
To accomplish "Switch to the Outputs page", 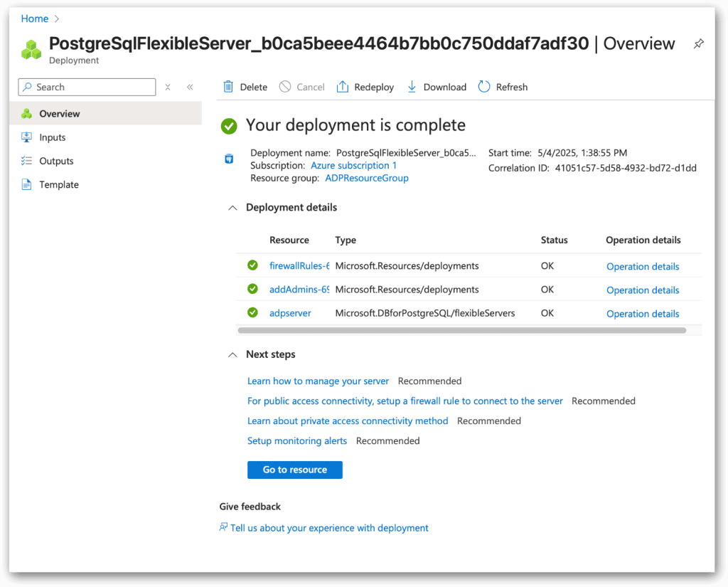I will point(56,161).
